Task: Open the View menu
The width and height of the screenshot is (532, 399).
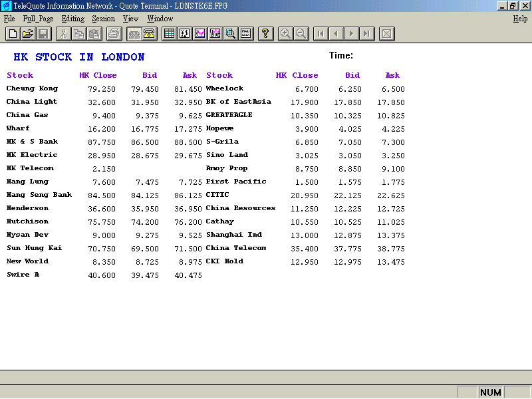Action: point(130,19)
